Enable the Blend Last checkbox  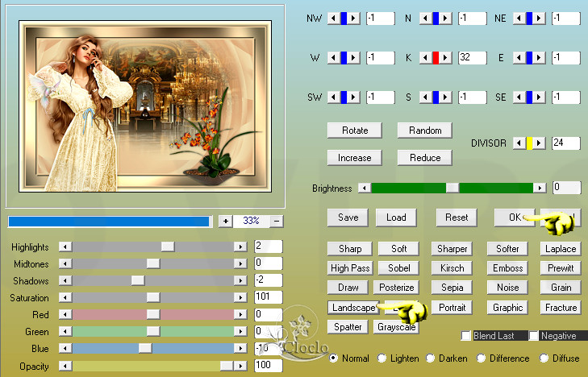click(x=466, y=335)
